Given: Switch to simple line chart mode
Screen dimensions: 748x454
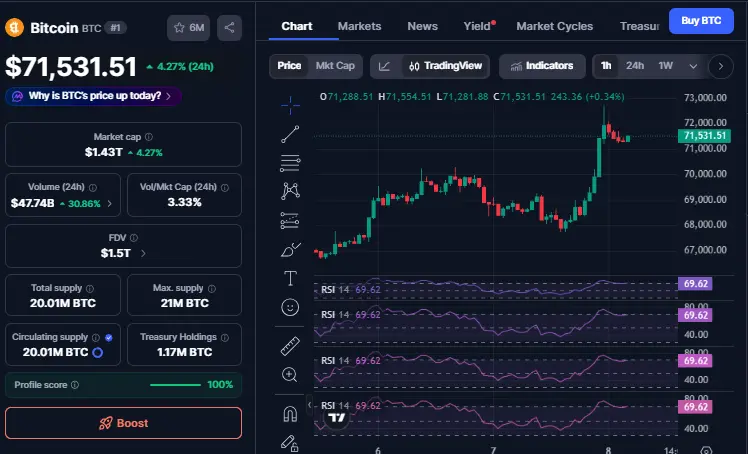Looking at the screenshot, I should tap(384, 66).
